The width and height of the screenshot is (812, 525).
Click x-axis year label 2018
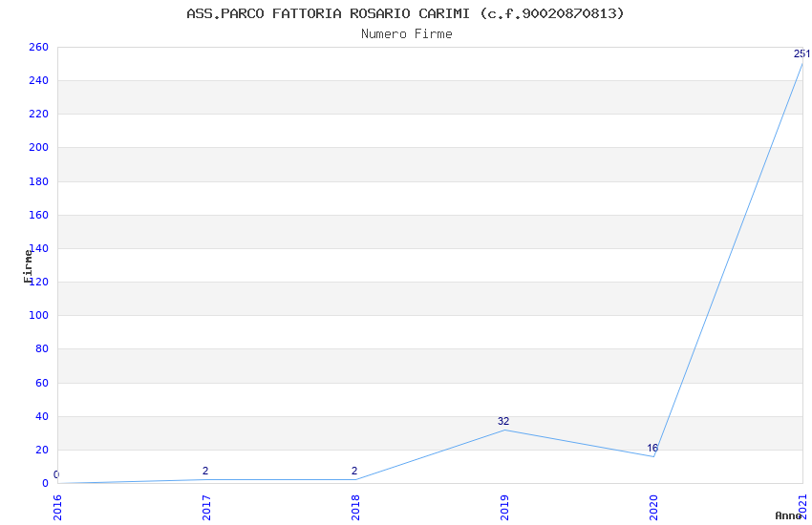pos(355,508)
